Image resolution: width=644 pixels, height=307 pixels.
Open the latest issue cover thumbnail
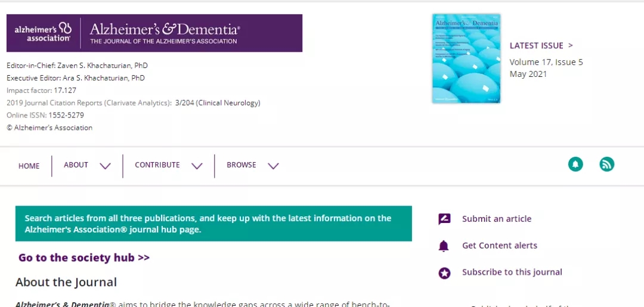pyautogui.click(x=466, y=58)
